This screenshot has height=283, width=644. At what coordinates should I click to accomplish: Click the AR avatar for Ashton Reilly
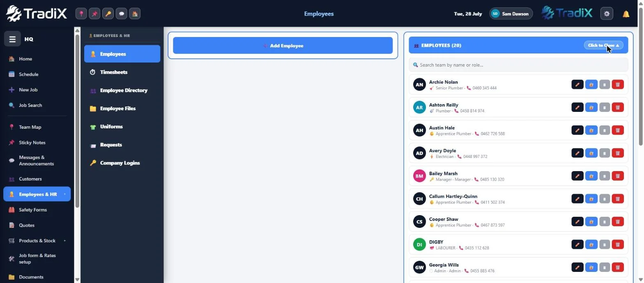tap(419, 107)
